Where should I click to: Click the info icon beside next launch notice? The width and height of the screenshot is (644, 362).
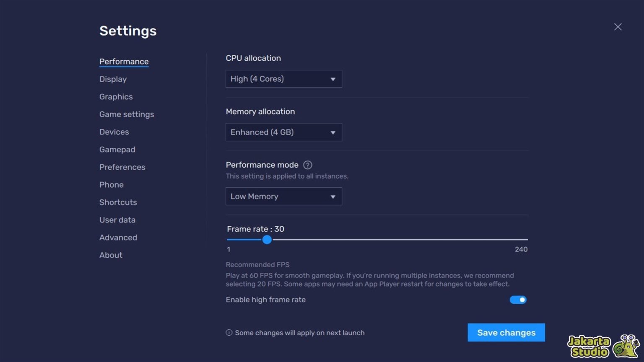pos(229,332)
